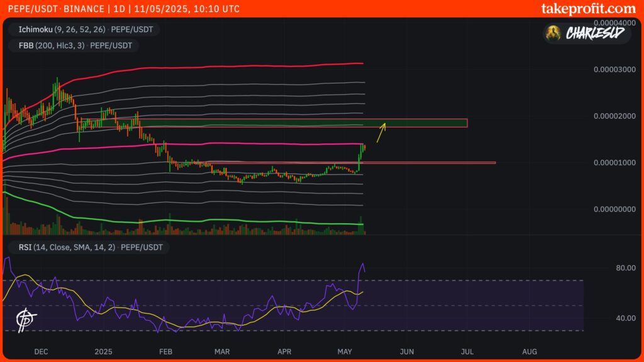This screenshot has height=362, width=644.
Task: Open the takeprofit.com link
Action: click(588, 9)
